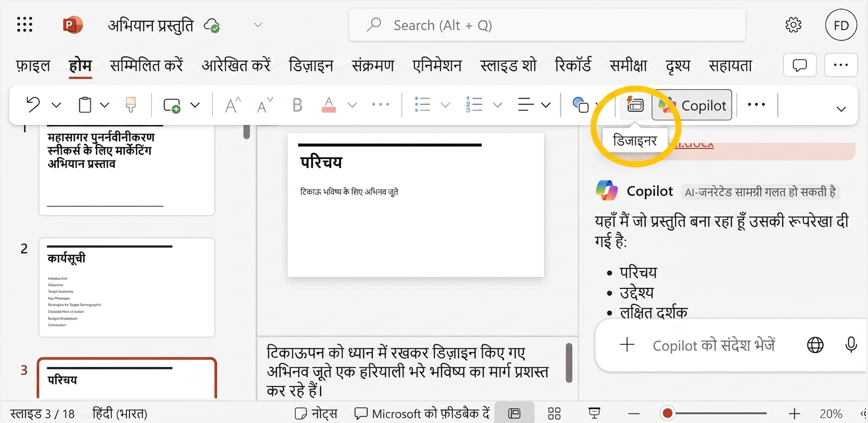This screenshot has width=868, height=423.
Task: Decrease the font size
Action: (265, 106)
